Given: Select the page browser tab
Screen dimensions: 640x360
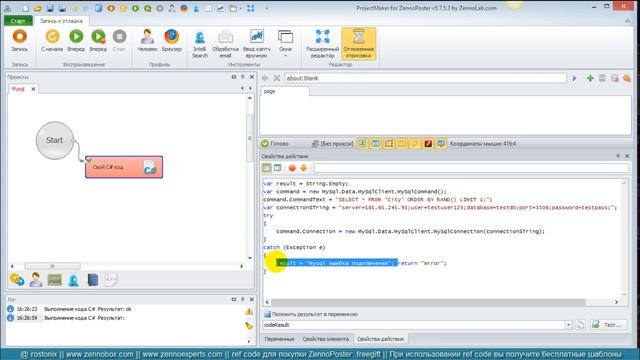Looking at the screenshot, I should tap(284, 91).
